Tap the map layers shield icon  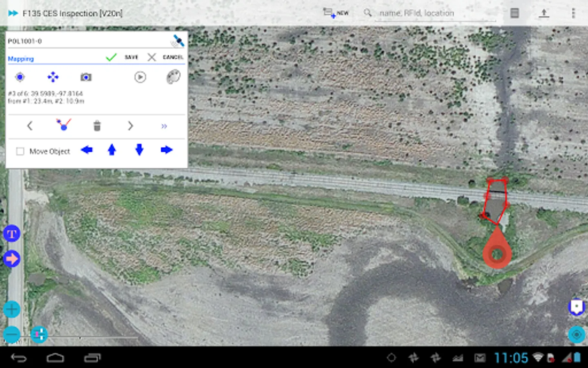577,307
